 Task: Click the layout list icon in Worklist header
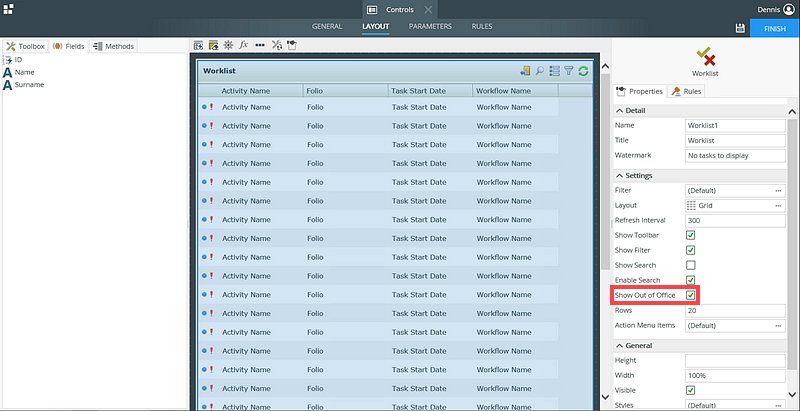(554, 71)
